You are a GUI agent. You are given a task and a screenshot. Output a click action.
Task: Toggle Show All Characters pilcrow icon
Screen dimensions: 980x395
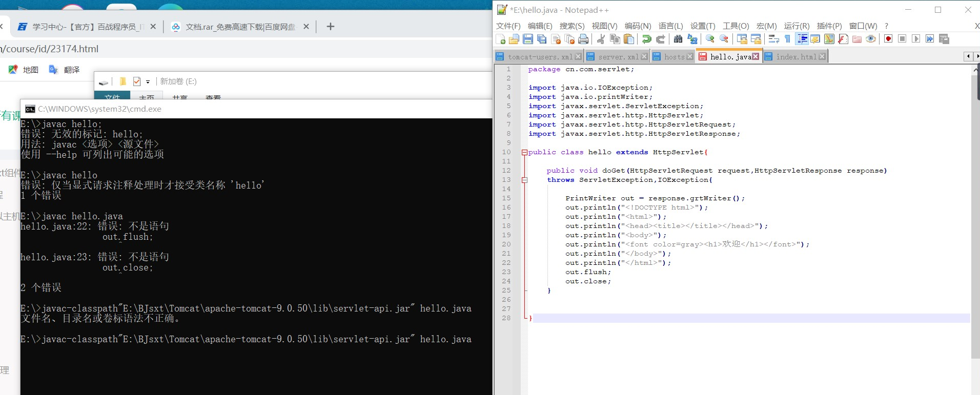pos(788,39)
